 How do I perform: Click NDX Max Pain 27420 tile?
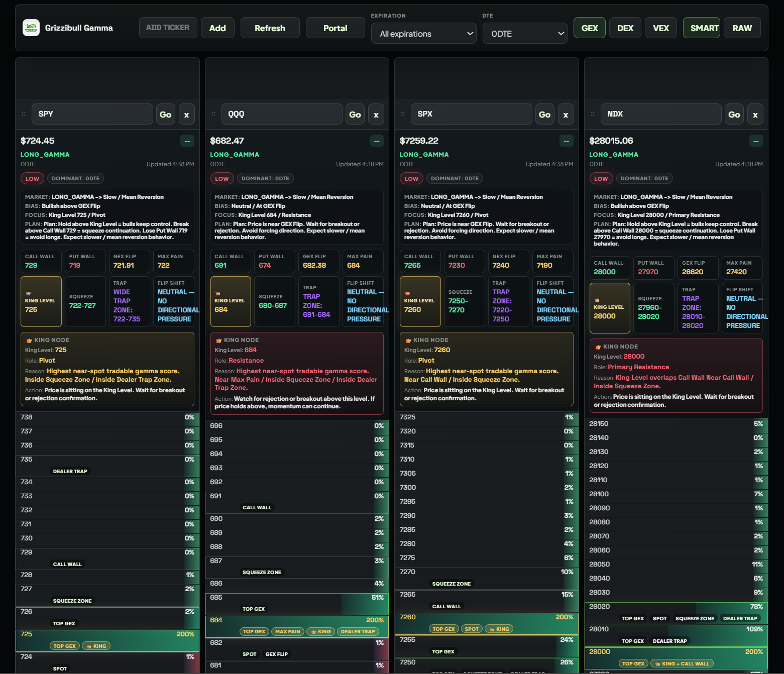(742, 268)
